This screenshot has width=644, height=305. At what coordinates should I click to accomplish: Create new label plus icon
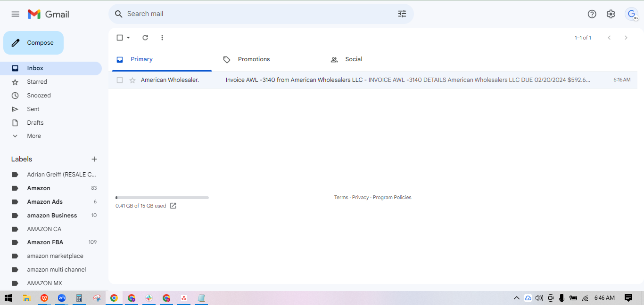(94, 159)
